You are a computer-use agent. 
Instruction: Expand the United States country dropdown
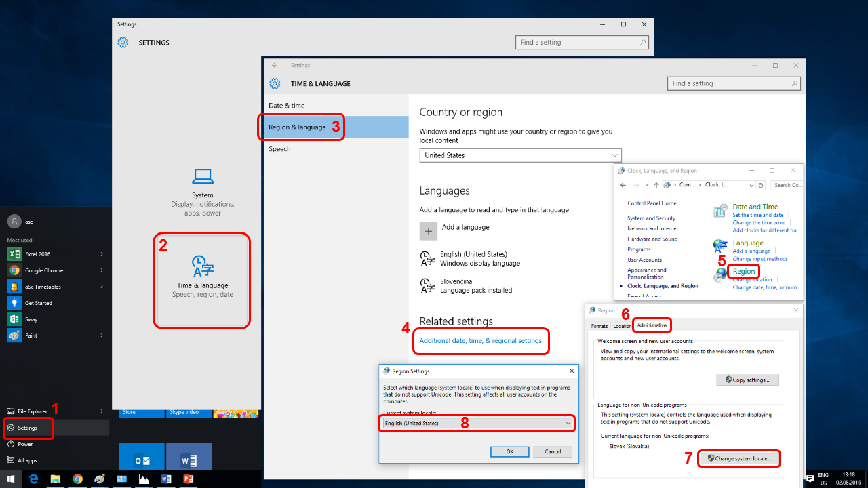520,155
